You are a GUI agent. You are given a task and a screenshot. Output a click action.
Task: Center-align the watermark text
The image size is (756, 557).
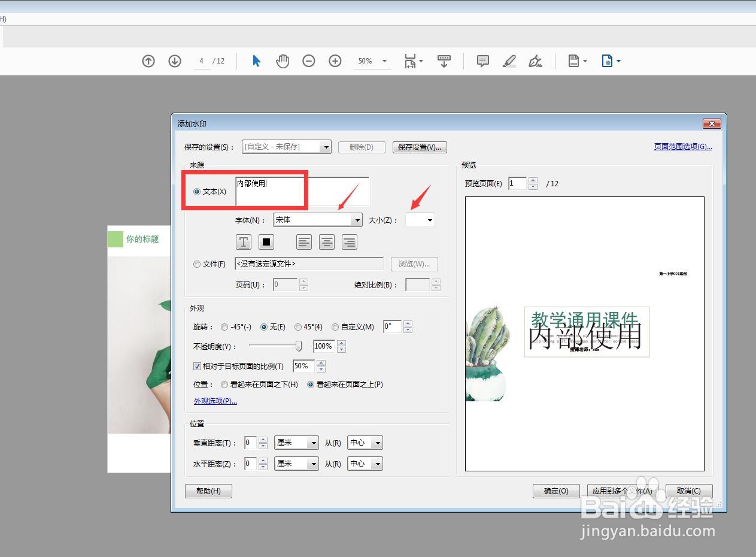click(x=327, y=242)
